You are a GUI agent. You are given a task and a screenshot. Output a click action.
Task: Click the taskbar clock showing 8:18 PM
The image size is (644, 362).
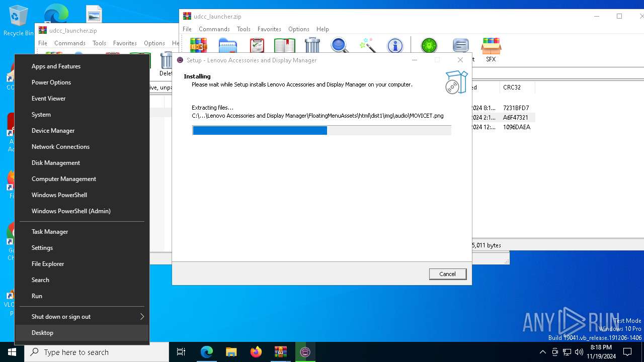(x=601, y=352)
